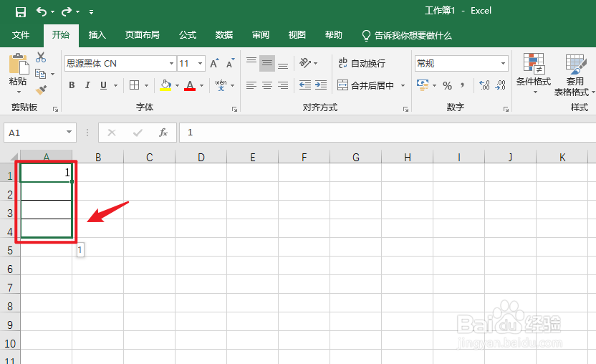Open the 字体 group dialog launcher
Viewport: 596px width, 364px height.
(x=234, y=110)
